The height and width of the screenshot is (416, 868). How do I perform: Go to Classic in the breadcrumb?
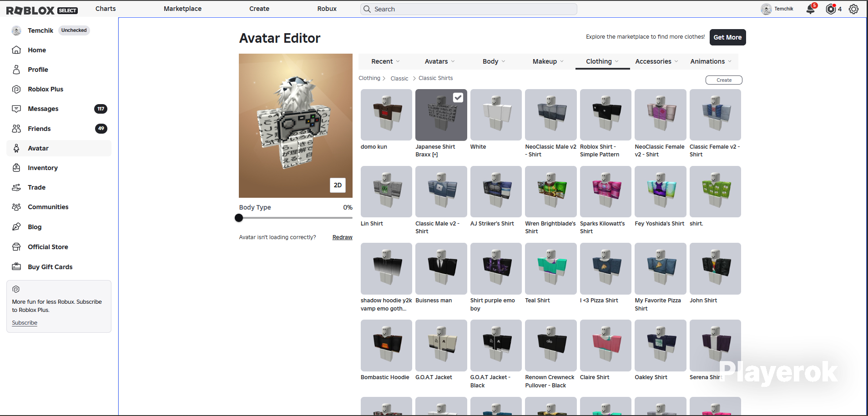tap(399, 79)
